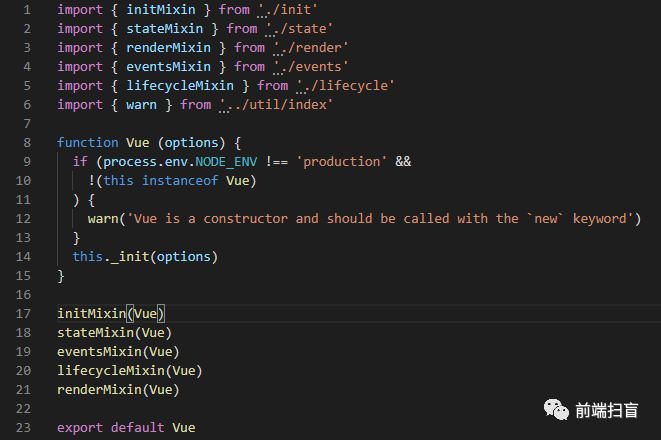
Task: Click the eventsMixin(Vue) call on line 19
Action: (x=118, y=351)
